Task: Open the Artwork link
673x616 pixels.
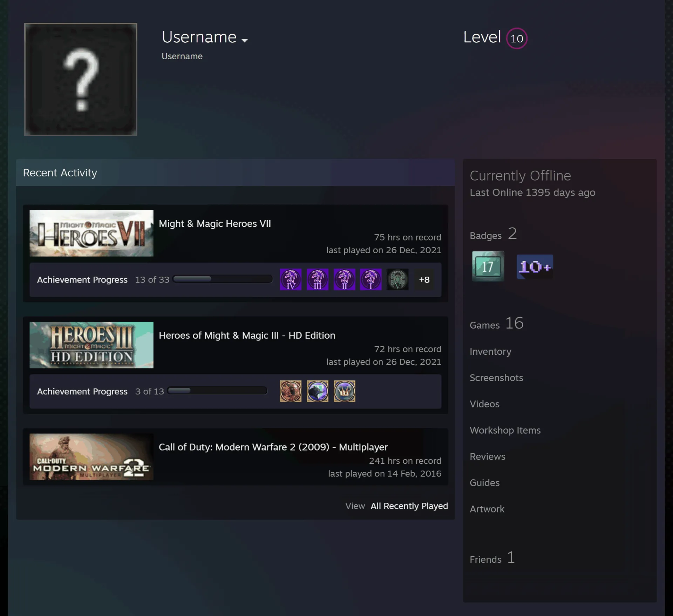Action: tap(487, 509)
